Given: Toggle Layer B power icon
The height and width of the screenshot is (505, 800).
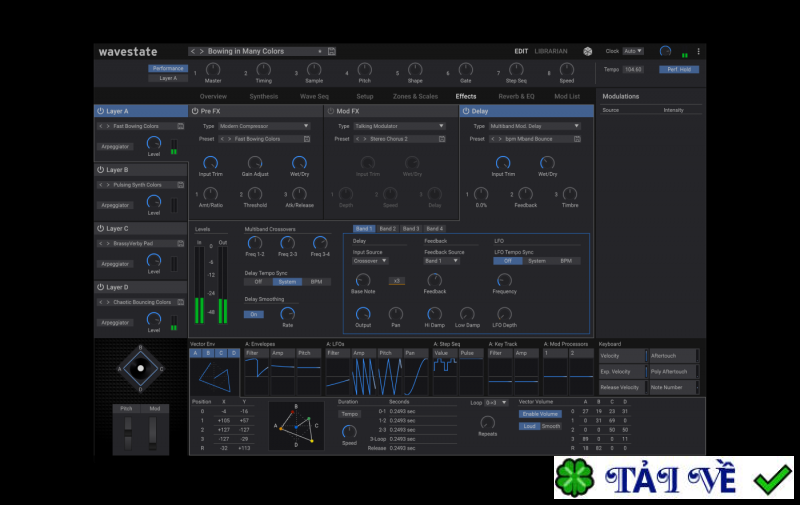Looking at the screenshot, I should pos(101,169).
